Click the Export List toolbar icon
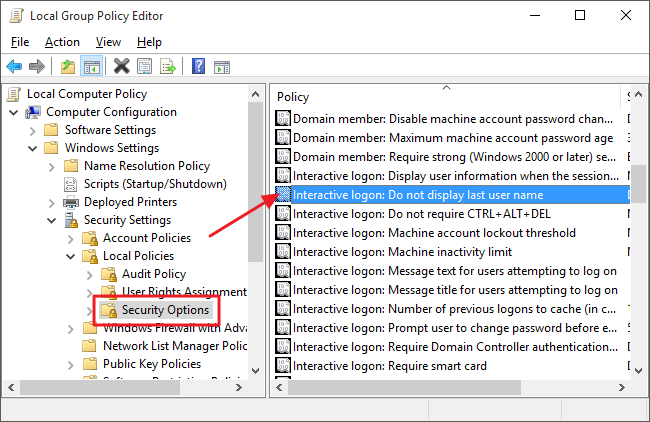 [167, 67]
